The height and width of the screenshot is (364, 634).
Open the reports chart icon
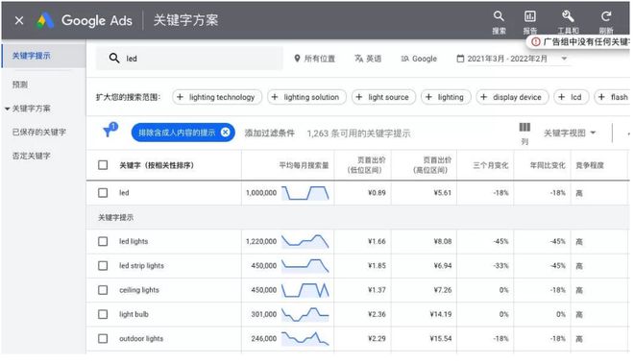[x=529, y=16]
